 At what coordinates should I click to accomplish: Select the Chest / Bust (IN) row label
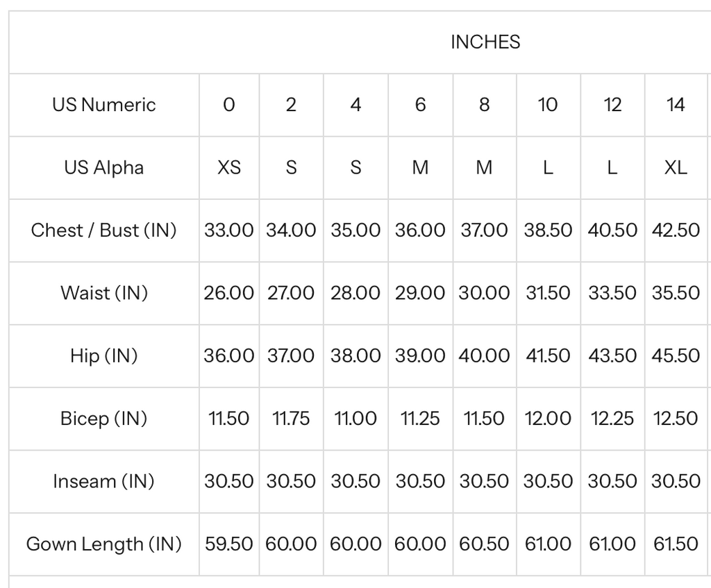tap(104, 230)
